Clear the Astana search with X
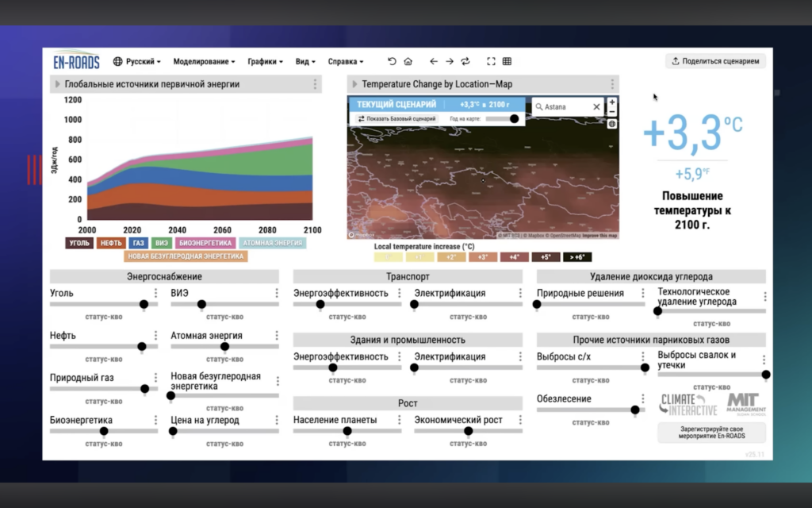This screenshot has width=812, height=508. point(596,106)
